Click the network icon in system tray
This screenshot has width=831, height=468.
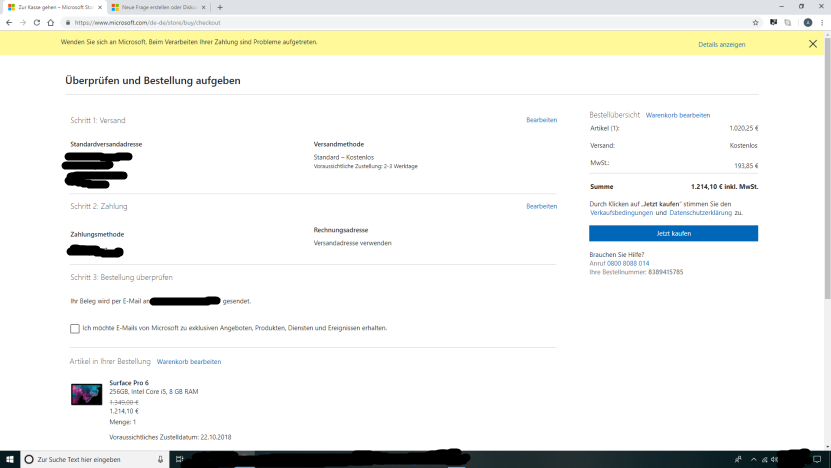[764, 460]
